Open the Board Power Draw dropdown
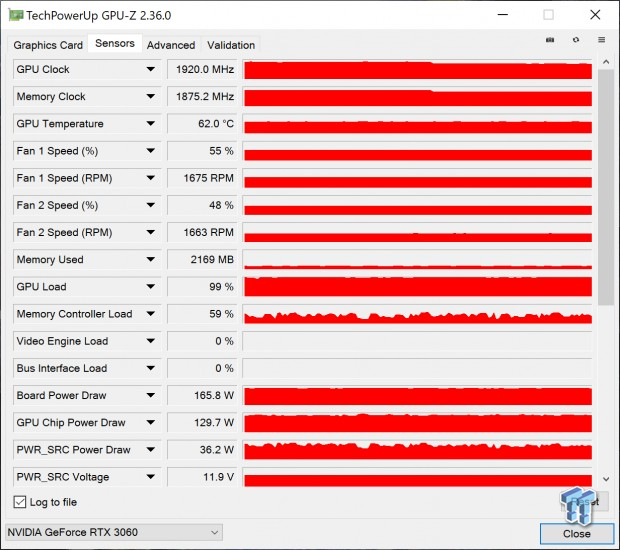This screenshot has width=620, height=550. pos(150,395)
